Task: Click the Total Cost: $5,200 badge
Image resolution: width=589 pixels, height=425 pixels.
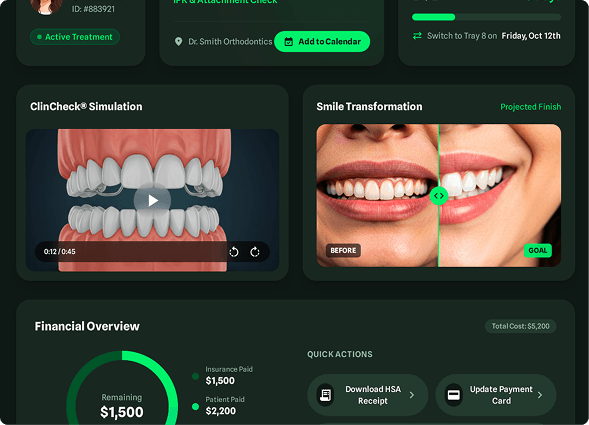Action: coord(521,326)
